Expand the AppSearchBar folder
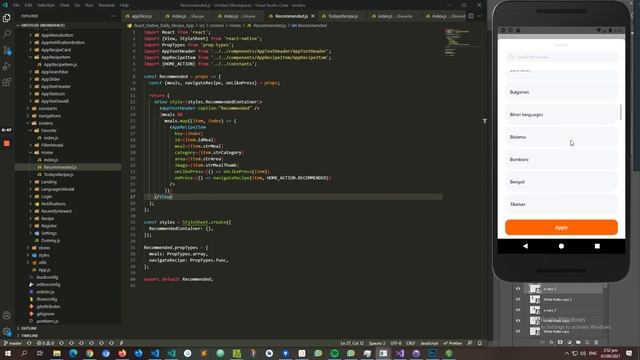Viewport: 640px width, 360px height. click(30, 72)
